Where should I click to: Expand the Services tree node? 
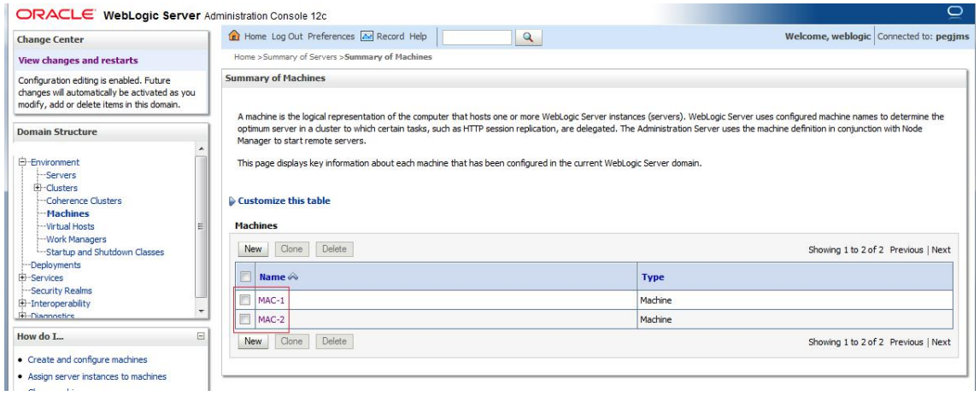click(22, 277)
